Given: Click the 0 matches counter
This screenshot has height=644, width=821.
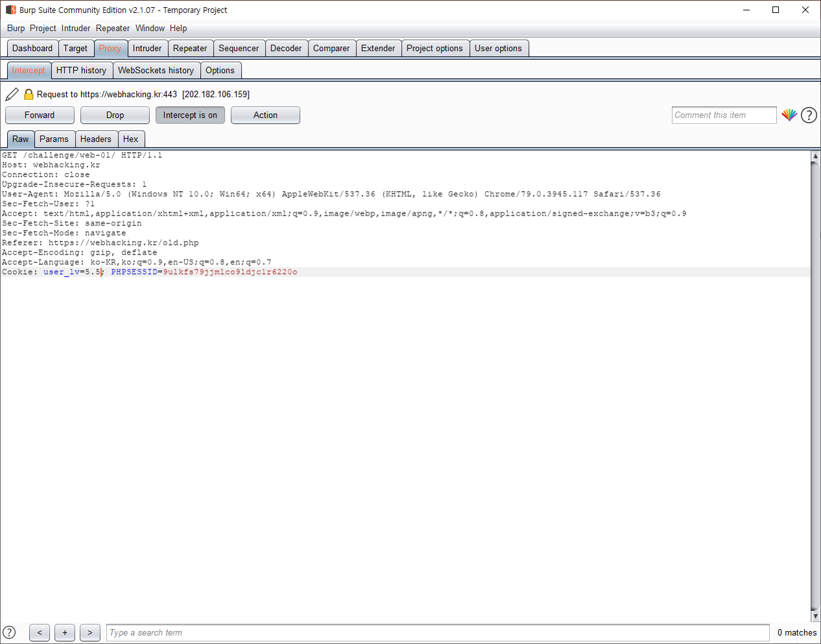Looking at the screenshot, I should 797,633.
